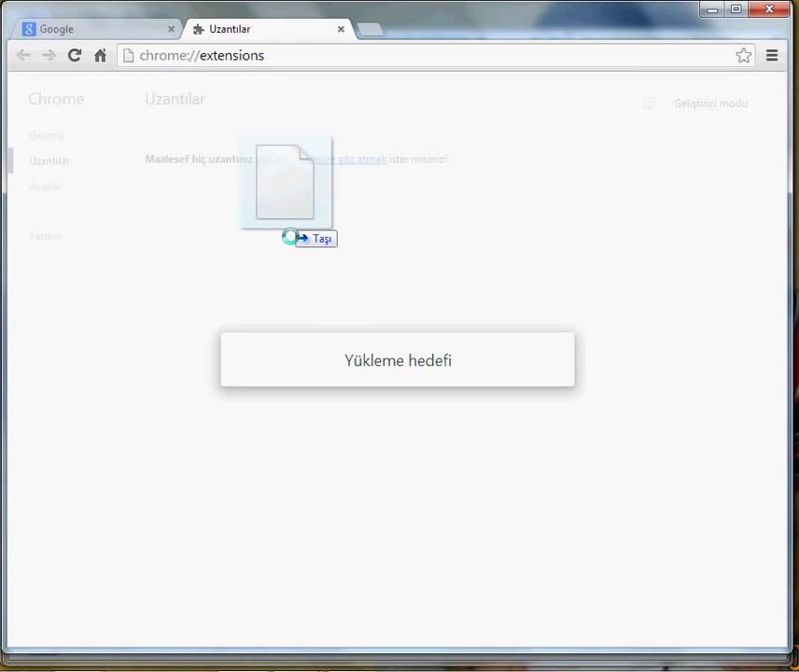The width and height of the screenshot is (799, 672).
Task: Maximize the Chrome window
Action: point(736,8)
